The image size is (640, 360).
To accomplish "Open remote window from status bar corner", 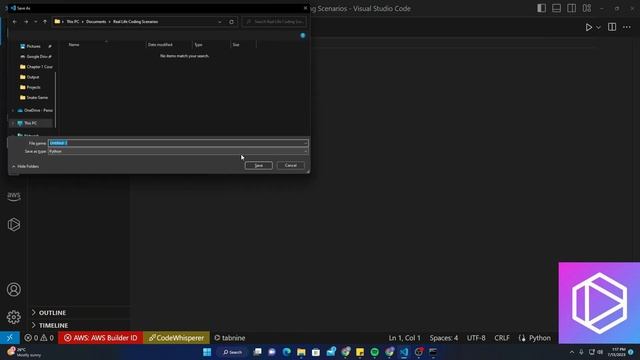I will 10,338.
